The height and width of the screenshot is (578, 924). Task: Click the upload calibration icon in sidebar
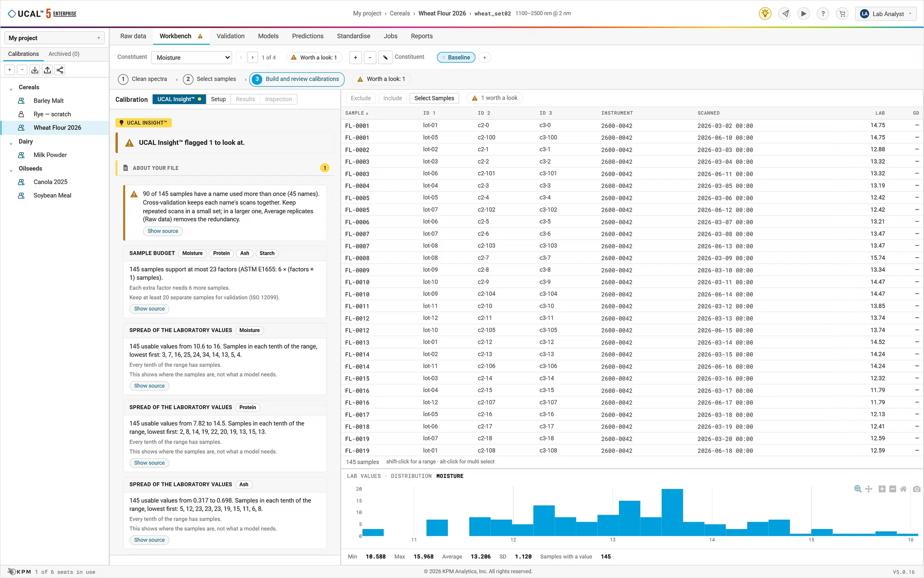(47, 70)
